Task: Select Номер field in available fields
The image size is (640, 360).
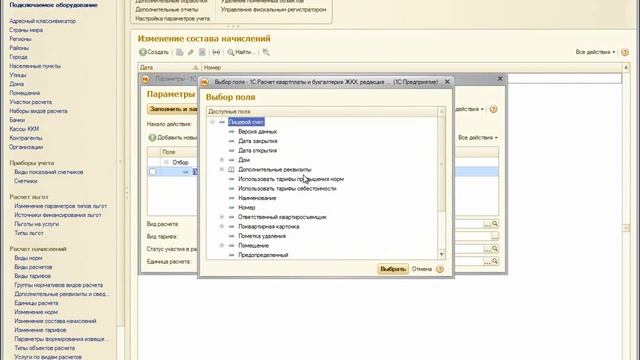Action: coord(247,207)
